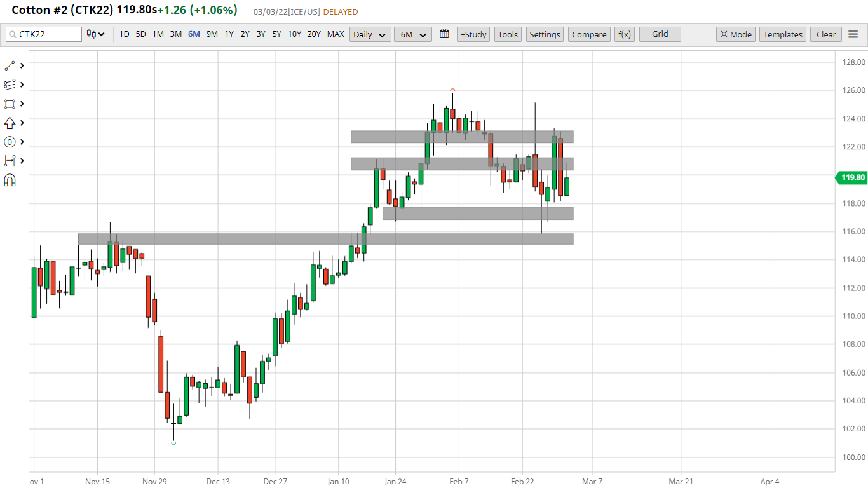This screenshot has width=868, height=488.
Task: Click the gray zone near 117.50
Action: pos(478,213)
